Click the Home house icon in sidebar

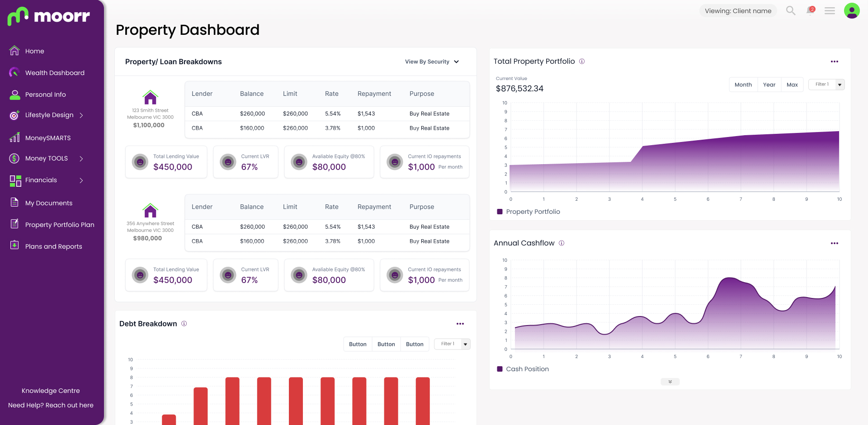click(x=14, y=51)
